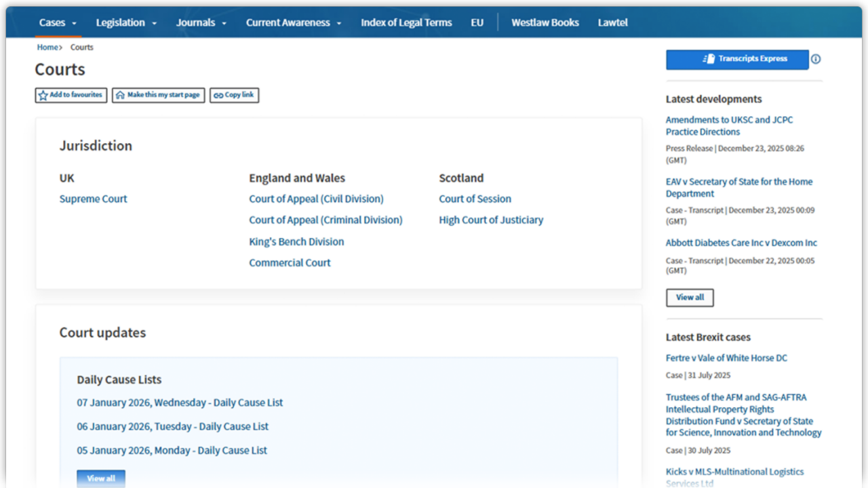Open the High Court of Justiciary link
The width and height of the screenshot is (868, 488).
491,220
